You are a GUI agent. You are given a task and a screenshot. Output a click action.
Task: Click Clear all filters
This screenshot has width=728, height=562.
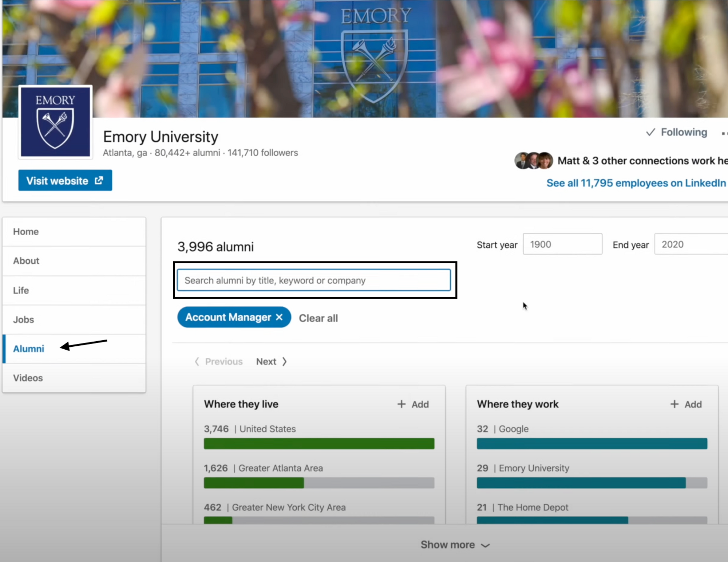[318, 318]
